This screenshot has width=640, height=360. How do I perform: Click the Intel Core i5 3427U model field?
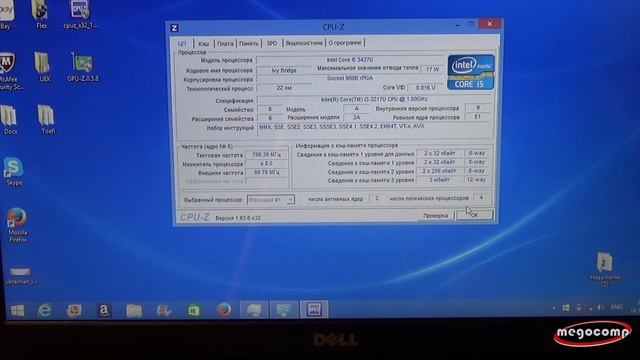(x=350, y=60)
